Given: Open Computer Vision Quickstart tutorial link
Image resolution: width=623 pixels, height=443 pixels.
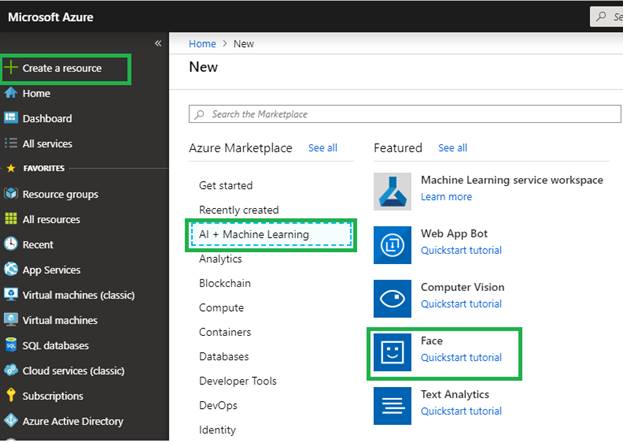Looking at the screenshot, I should 461,304.
